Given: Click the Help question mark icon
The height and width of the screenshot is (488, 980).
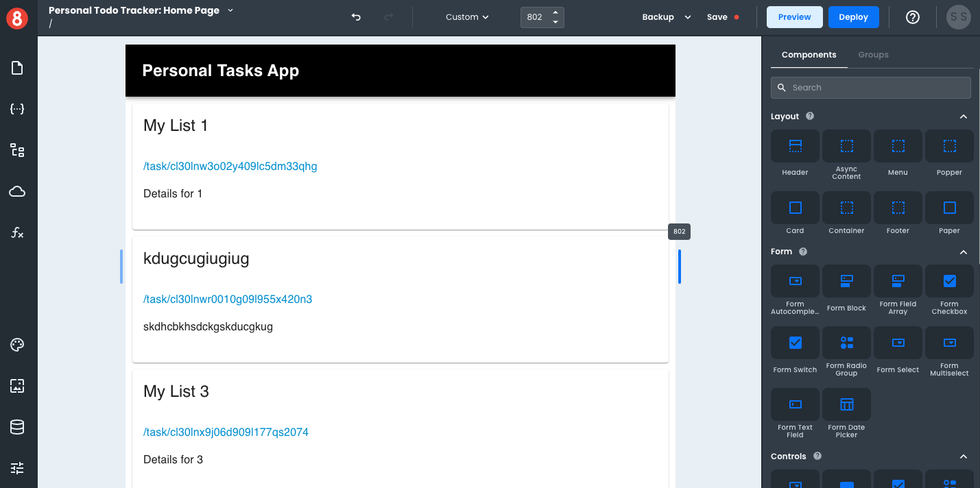Looking at the screenshot, I should pos(912,17).
